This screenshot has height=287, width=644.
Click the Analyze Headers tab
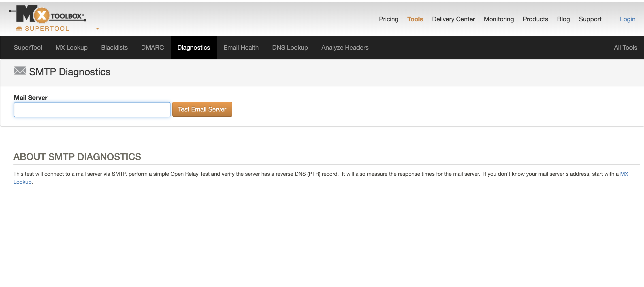tap(345, 47)
